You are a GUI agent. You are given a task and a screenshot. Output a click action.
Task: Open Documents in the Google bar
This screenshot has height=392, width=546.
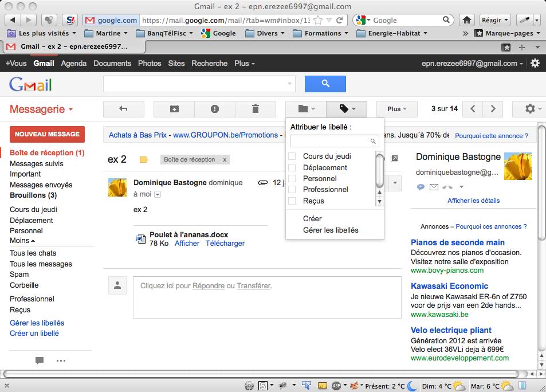click(112, 63)
